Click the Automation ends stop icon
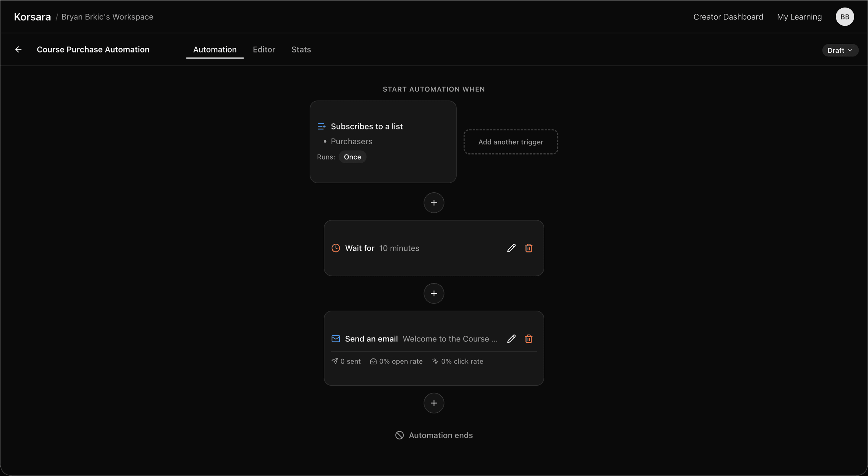 (399, 435)
